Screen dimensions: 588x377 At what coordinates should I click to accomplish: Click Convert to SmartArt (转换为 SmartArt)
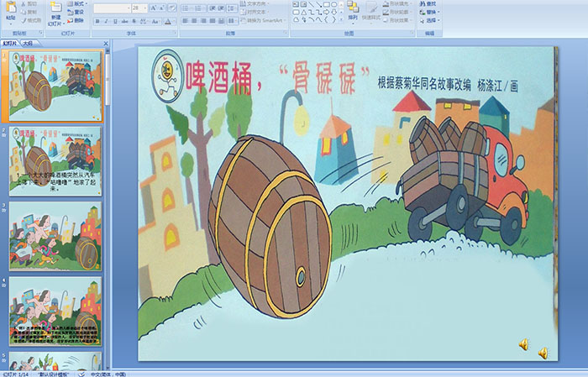pyautogui.click(x=262, y=21)
